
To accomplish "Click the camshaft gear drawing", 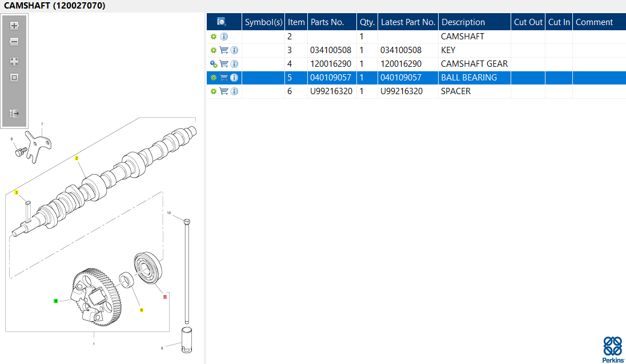I will click(x=97, y=297).
